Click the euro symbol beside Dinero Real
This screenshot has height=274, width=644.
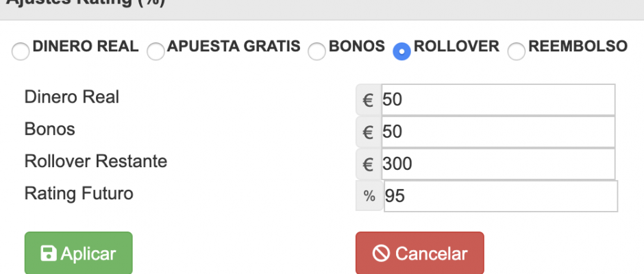pyautogui.click(x=369, y=100)
